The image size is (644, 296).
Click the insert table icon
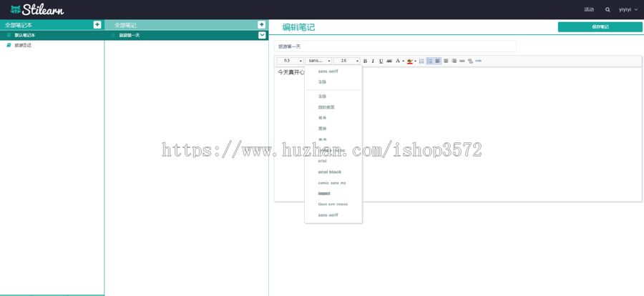coord(470,61)
